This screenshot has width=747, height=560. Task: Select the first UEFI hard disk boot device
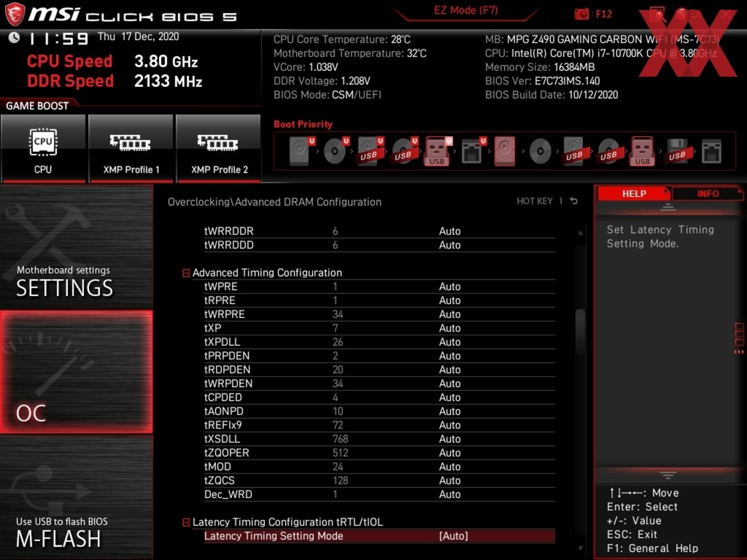pos(301,151)
